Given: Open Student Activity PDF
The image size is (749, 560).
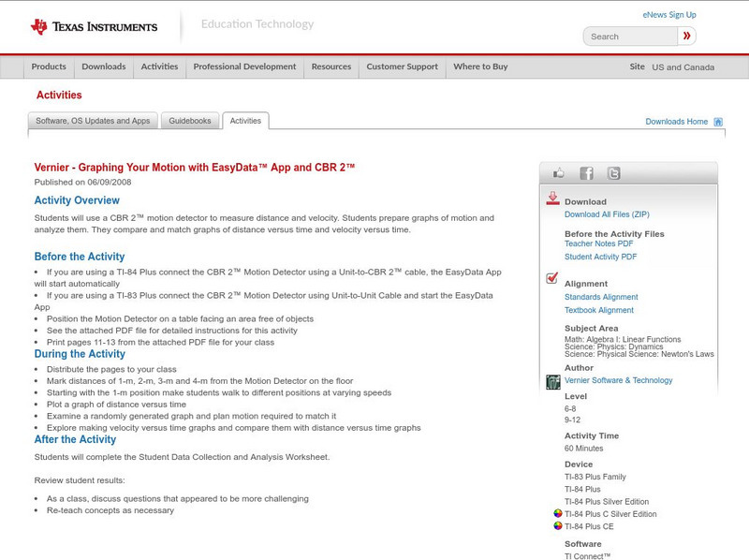Looking at the screenshot, I should [600, 257].
